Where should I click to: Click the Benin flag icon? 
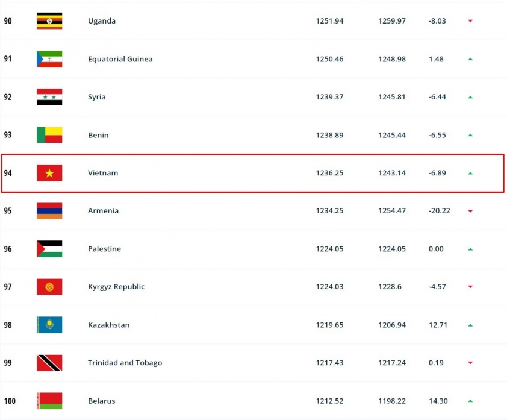[x=49, y=135]
